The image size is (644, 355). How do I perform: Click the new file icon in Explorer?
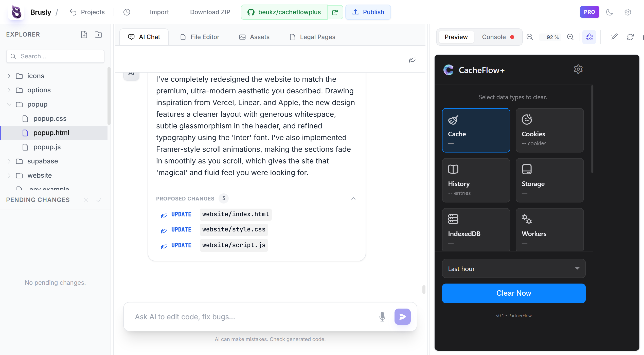84,35
